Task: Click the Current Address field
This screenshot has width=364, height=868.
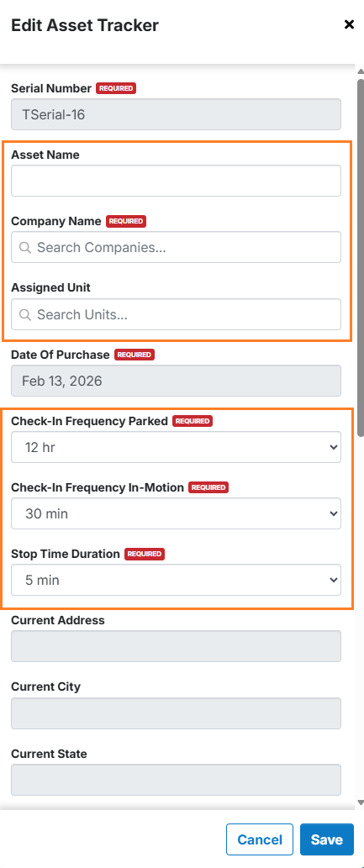Action: click(x=177, y=646)
